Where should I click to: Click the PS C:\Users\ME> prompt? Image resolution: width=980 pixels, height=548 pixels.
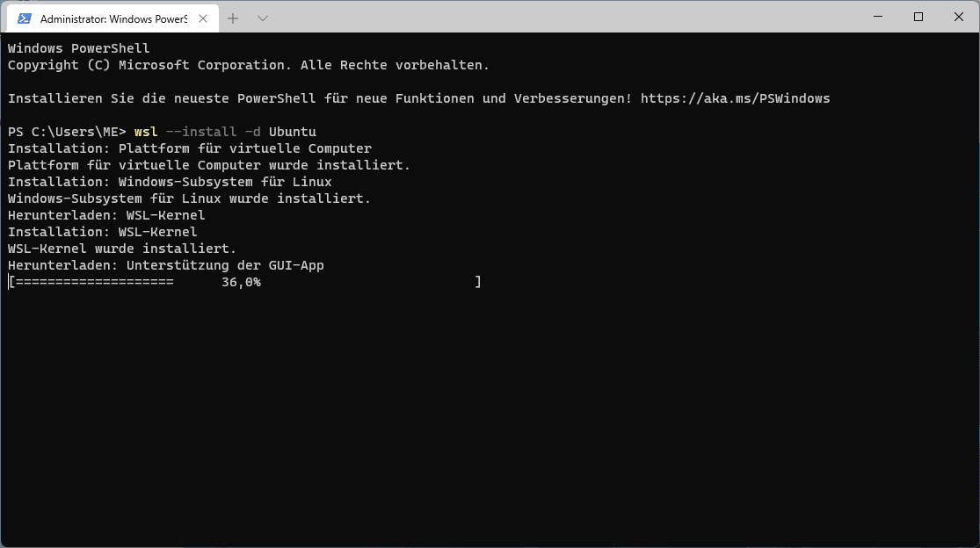tap(67, 132)
